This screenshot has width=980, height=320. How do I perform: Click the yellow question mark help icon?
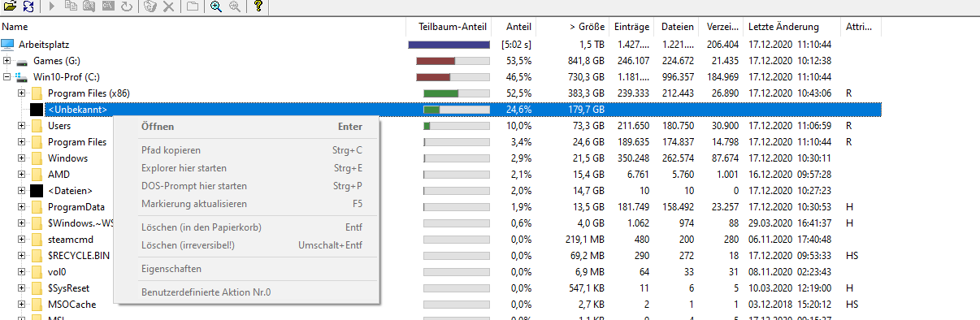click(x=258, y=6)
